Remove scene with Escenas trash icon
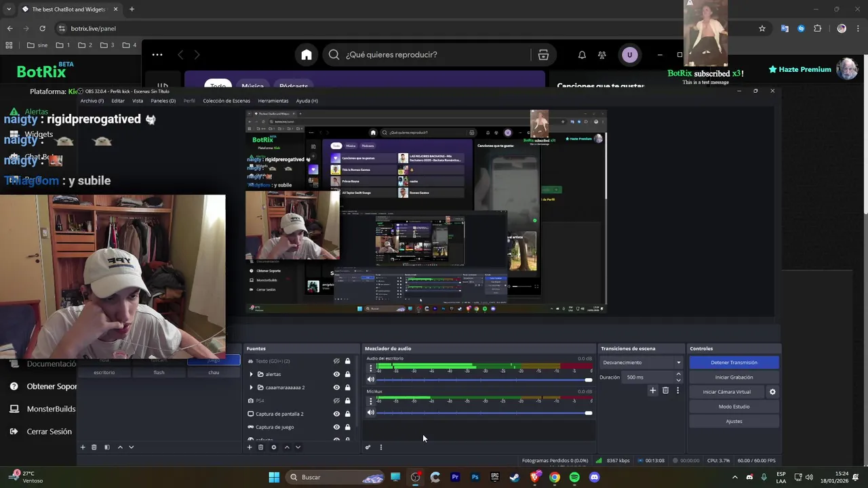868x488 pixels. (x=94, y=447)
